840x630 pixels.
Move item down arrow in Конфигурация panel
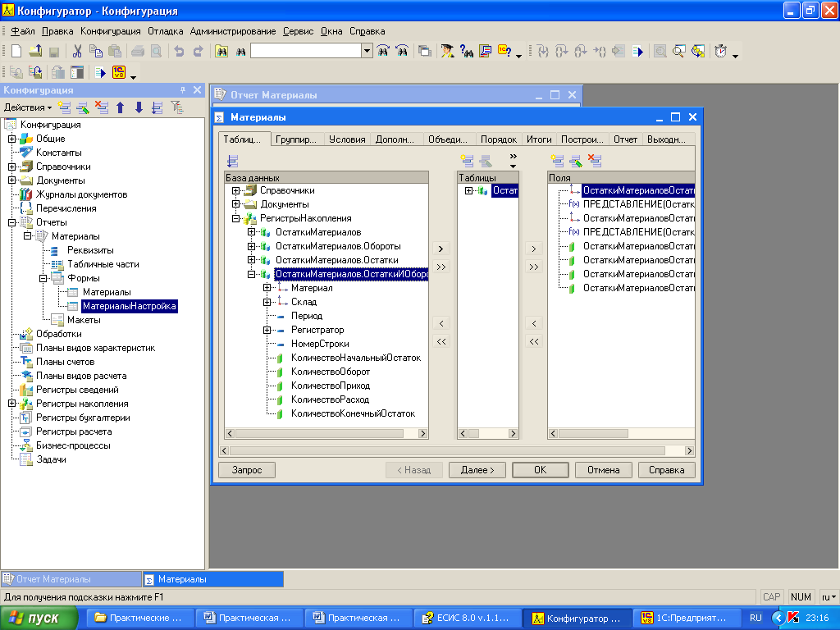click(x=139, y=107)
